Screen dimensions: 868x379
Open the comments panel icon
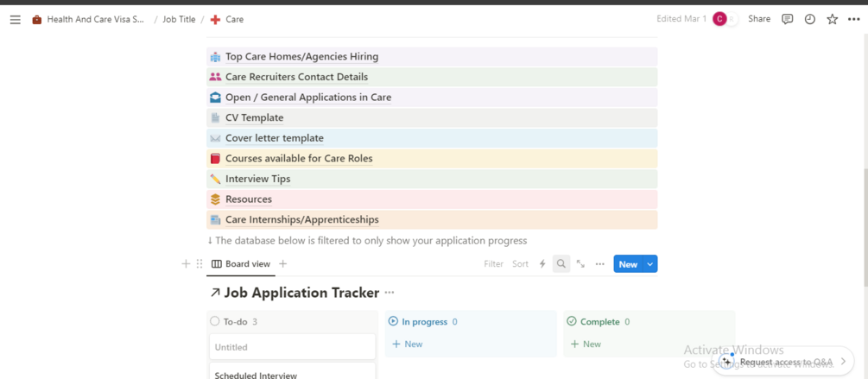787,19
